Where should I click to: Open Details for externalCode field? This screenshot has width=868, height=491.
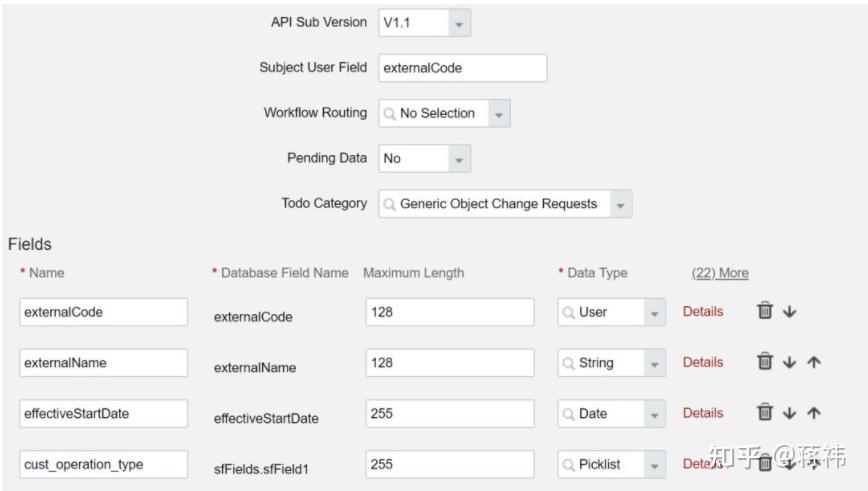tap(703, 311)
